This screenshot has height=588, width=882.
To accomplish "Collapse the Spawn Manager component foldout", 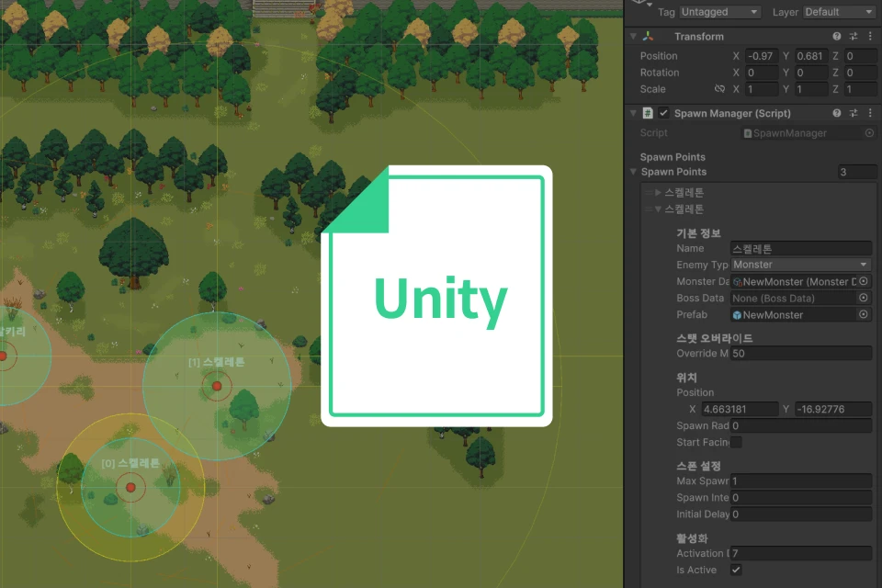I will click(633, 113).
